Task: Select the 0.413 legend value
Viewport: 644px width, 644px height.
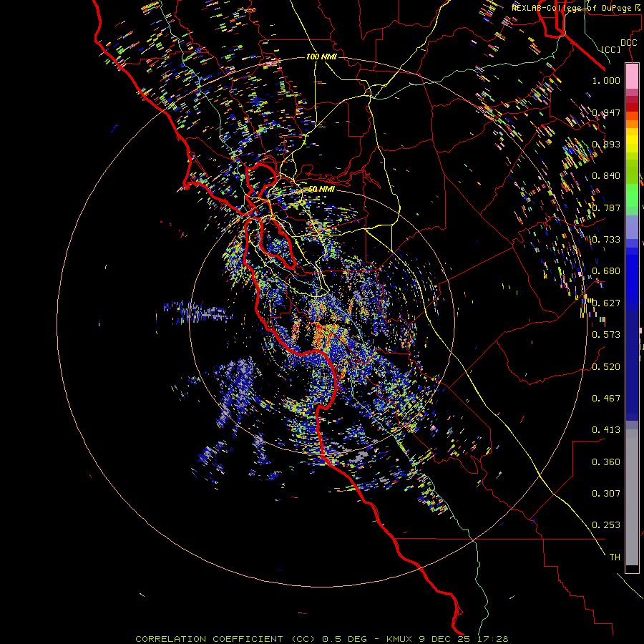Action: tap(606, 430)
